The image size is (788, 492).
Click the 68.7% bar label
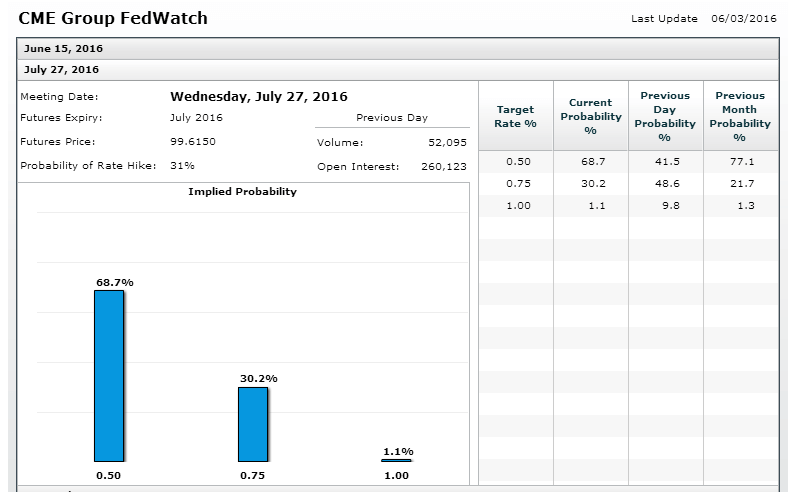pos(115,282)
